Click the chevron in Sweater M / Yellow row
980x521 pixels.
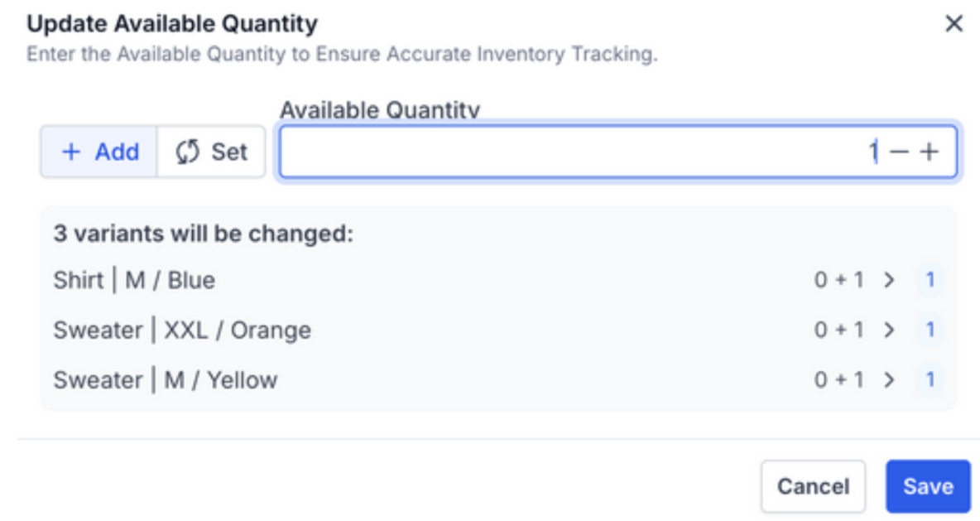[890, 380]
